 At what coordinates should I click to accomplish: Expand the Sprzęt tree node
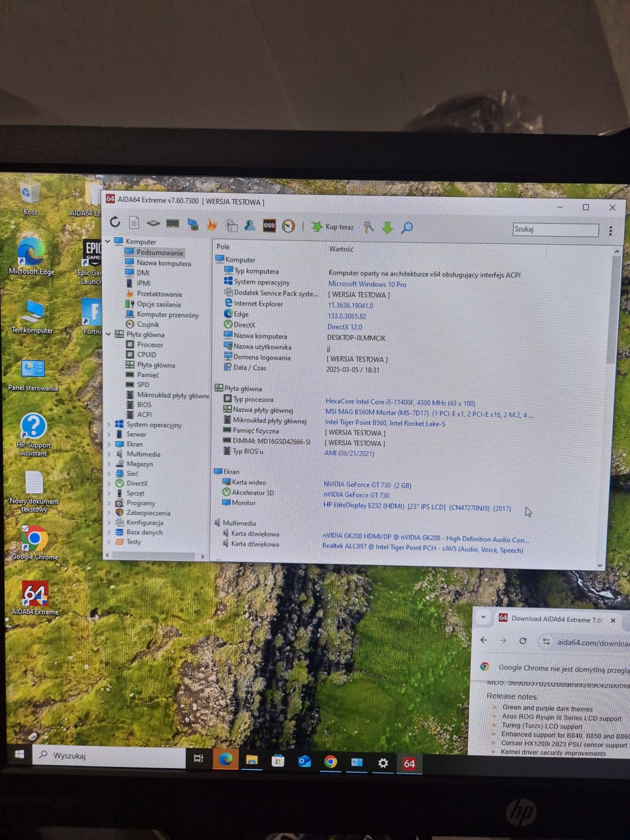click(109, 493)
